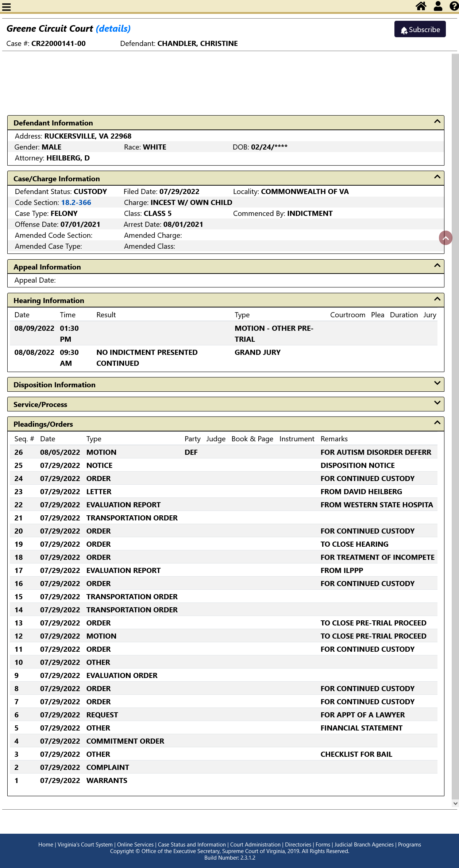The width and height of the screenshot is (459, 868).
Task: Collapse the Hearing Information section
Action: click(437, 299)
